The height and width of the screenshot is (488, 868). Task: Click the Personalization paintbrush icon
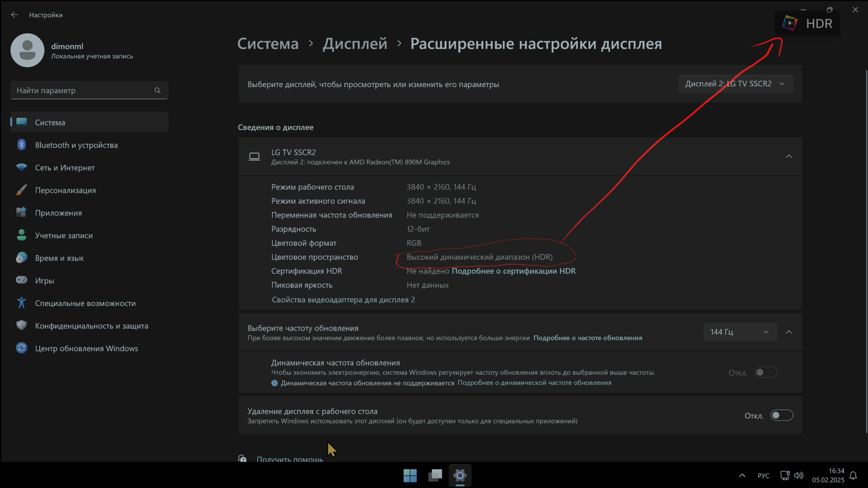pos(21,190)
